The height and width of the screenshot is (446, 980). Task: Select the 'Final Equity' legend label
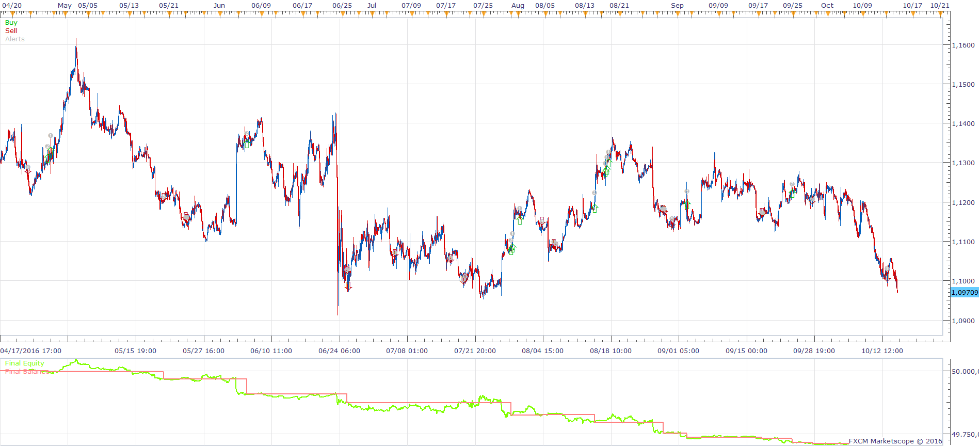(25, 363)
